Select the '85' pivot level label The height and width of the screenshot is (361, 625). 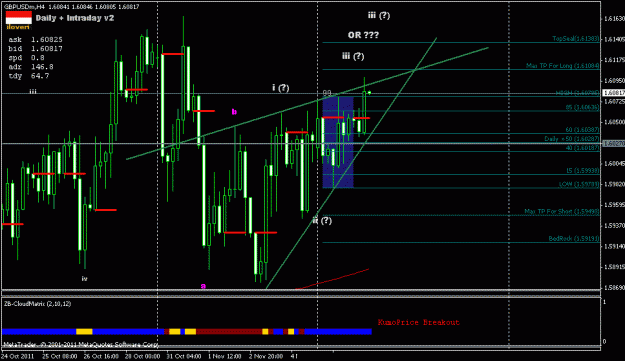(x=582, y=107)
